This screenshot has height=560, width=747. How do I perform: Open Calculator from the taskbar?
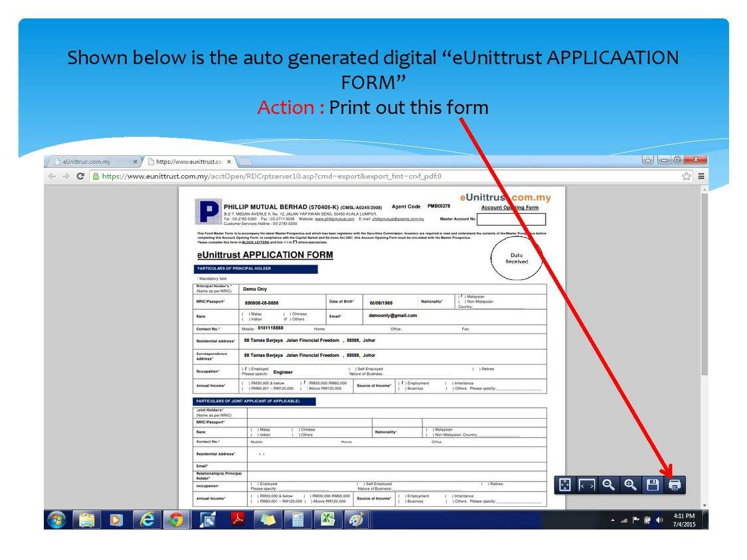[x=297, y=520]
